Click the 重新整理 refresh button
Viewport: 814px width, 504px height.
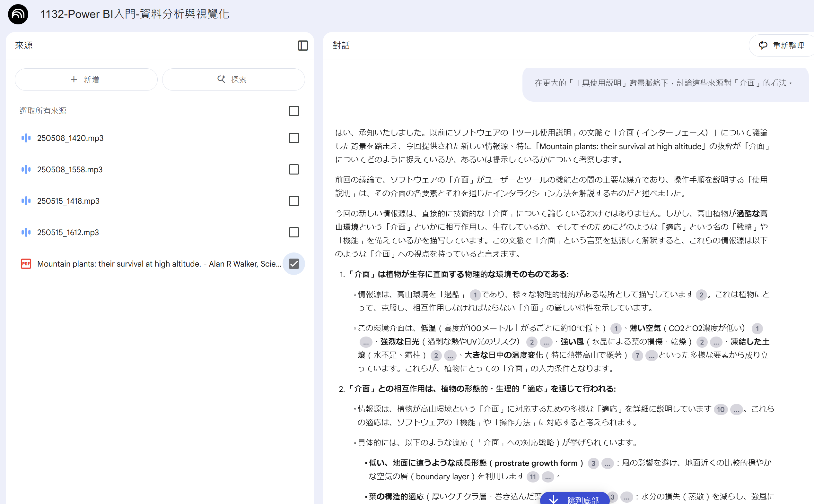[x=782, y=46]
